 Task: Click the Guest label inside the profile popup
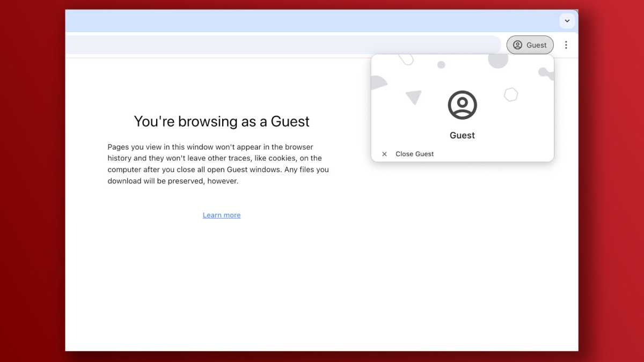[462, 135]
